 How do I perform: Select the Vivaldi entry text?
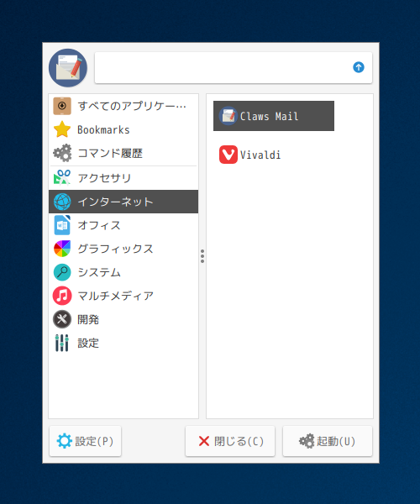(x=260, y=155)
